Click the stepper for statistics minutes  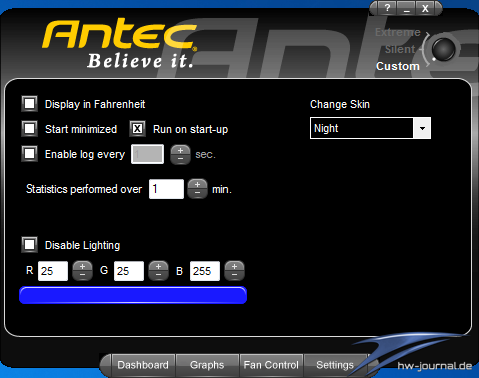(197, 189)
